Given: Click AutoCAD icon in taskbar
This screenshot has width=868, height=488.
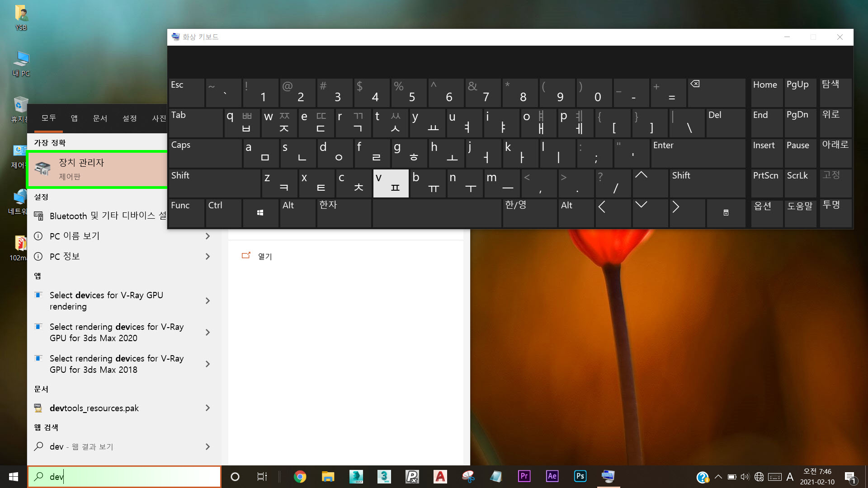Looking at the screenshot, I should (x=440, y=476).
